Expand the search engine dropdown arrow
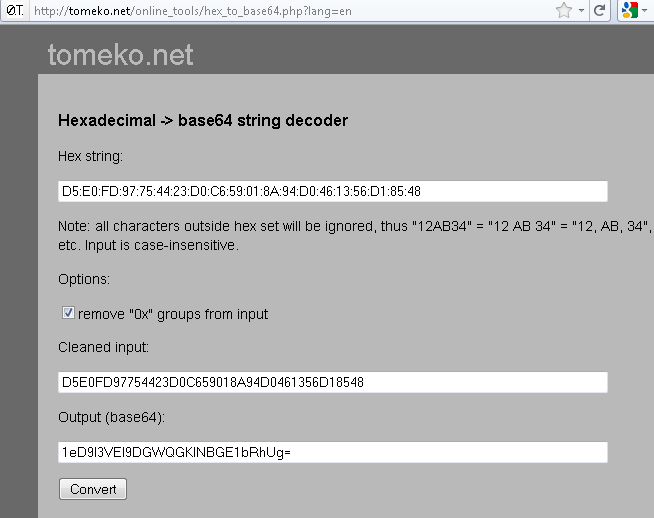Screen dimensions: 654x518 644,10
